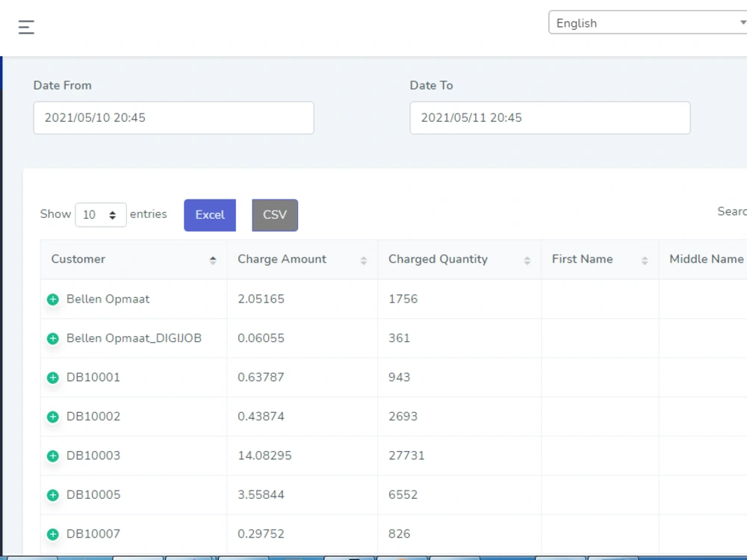Select charge amount 14.08295
Viewport: 747px width, 560px height.
point(265,455)
